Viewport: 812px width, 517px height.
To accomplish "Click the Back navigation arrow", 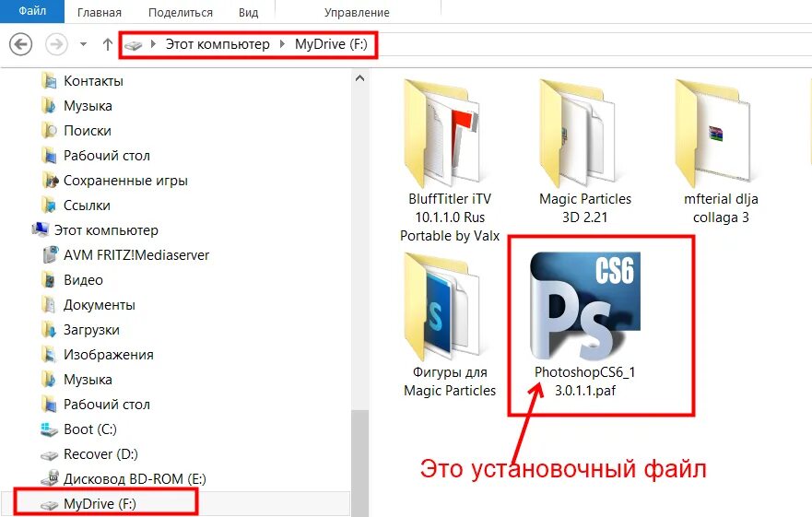I will coord(20,44).
